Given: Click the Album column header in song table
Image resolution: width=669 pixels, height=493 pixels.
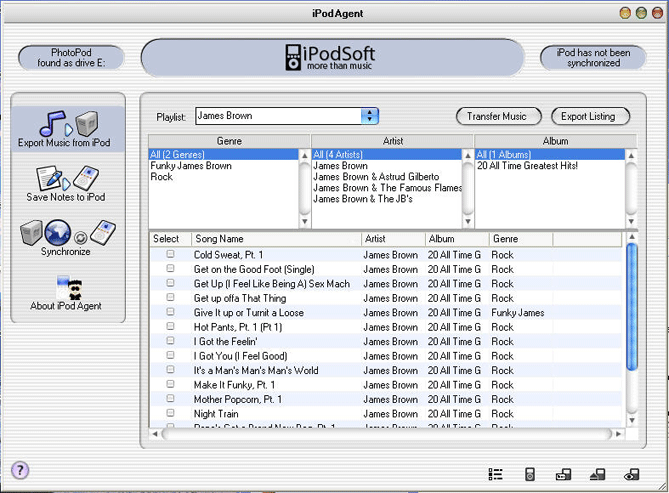Looking at the screenshot, I should [x=457, y=239].
